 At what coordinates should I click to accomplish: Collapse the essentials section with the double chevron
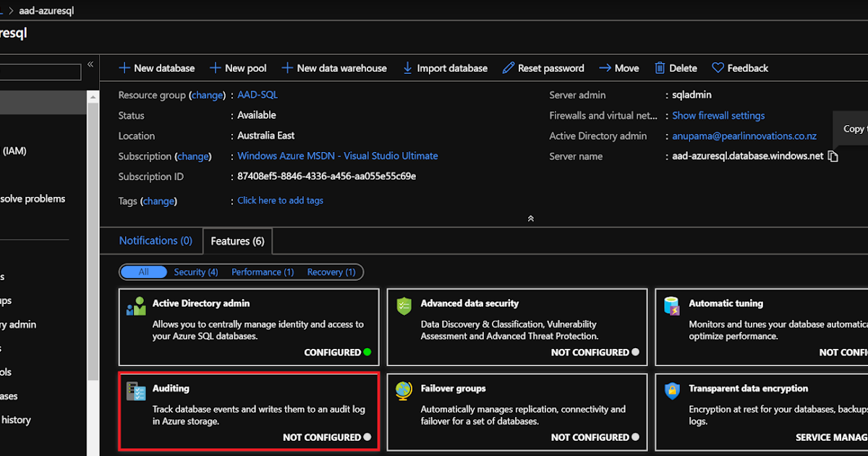(x=531, y=218)
